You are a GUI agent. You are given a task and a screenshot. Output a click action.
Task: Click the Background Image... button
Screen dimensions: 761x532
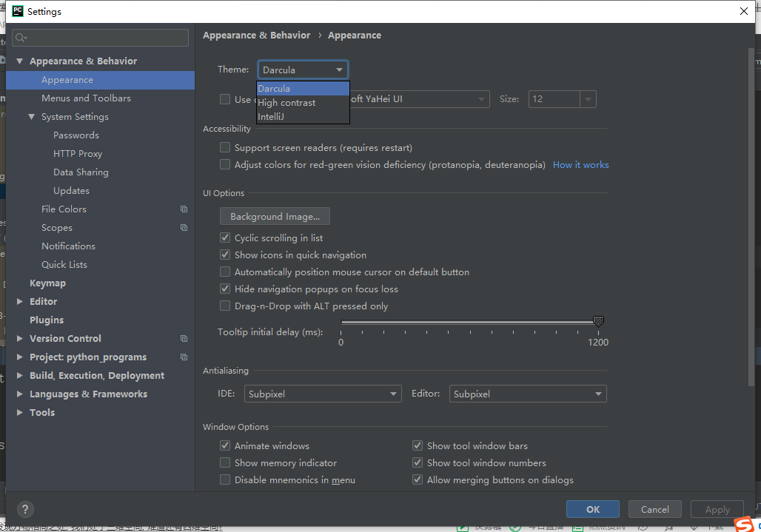coord(275,216)
